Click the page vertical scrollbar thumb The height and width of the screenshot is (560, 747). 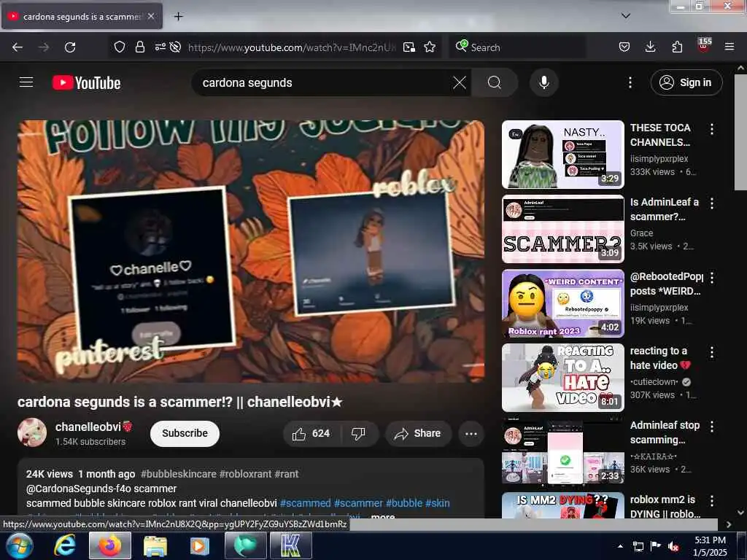tap(740, 131)
